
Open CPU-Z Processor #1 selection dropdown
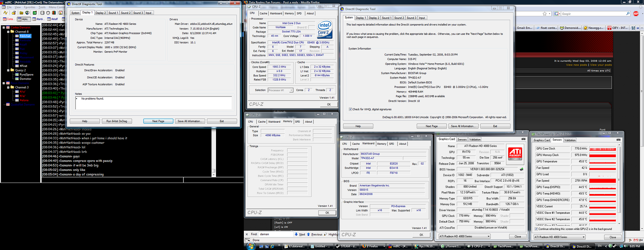291,90
